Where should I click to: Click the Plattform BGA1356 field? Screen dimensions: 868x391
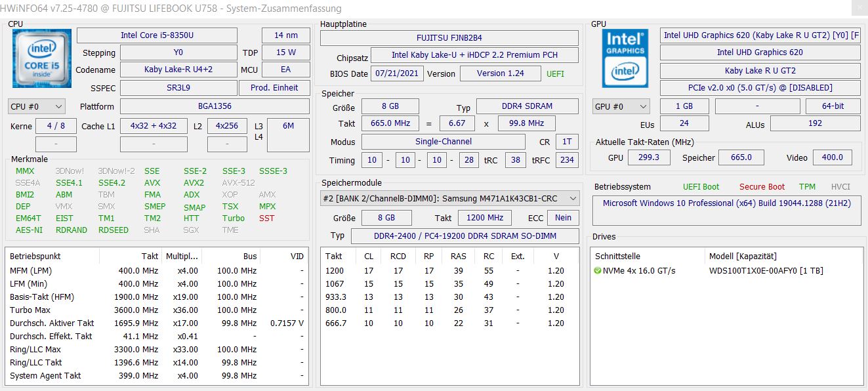[215, 106]
